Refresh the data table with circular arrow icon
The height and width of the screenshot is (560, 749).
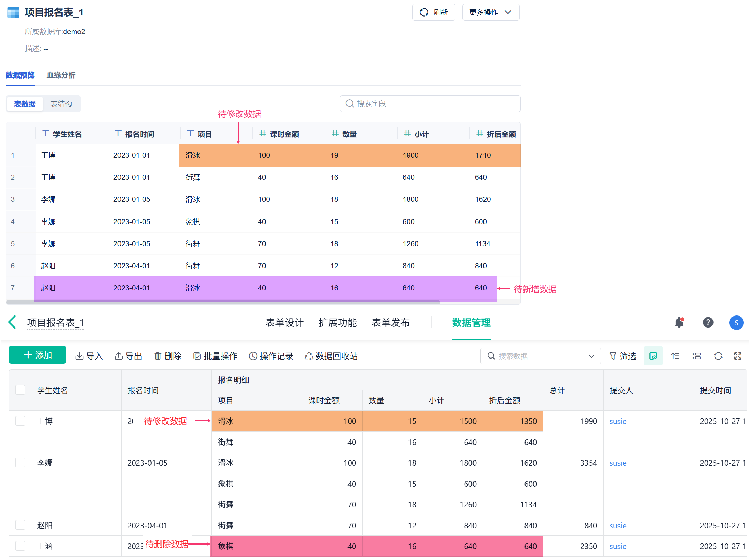pyautogui.click(x=718, y=356)
